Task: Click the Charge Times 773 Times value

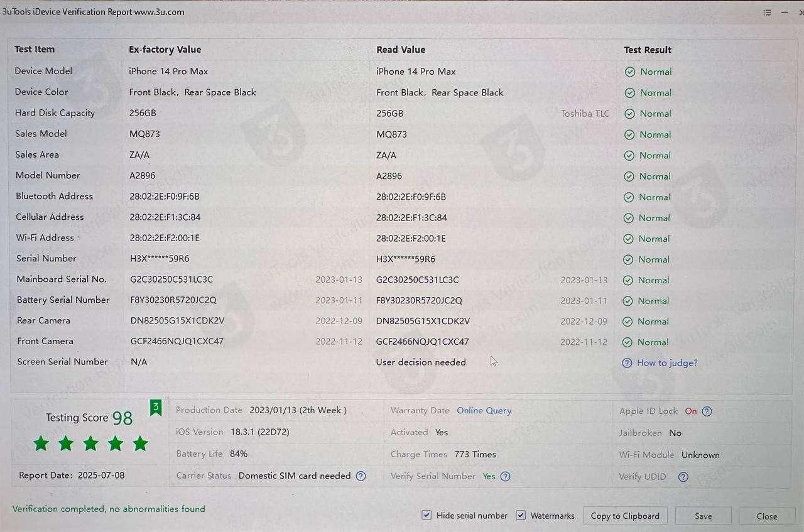Action: pyautogui.click(x=475, y=454)
